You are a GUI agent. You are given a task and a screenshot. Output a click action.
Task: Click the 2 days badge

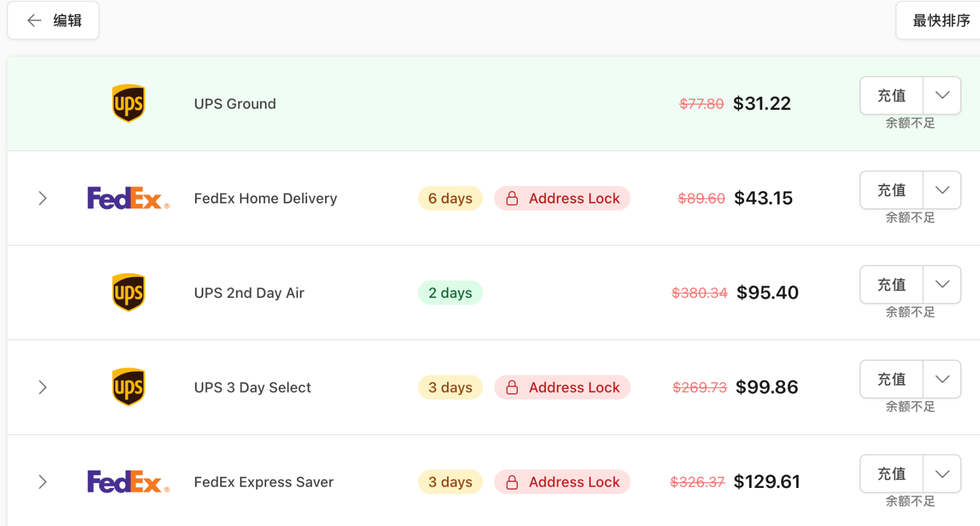pos(450,292)
